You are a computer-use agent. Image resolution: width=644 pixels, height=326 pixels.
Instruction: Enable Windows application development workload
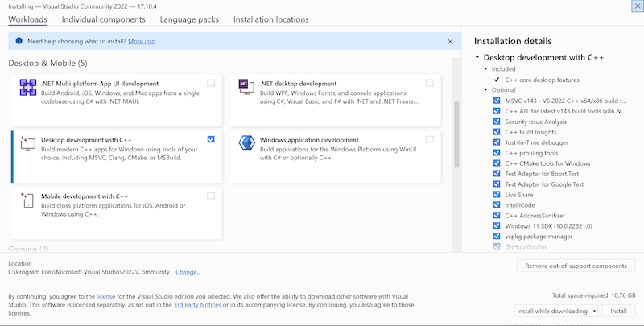click(x=430, y=139)
